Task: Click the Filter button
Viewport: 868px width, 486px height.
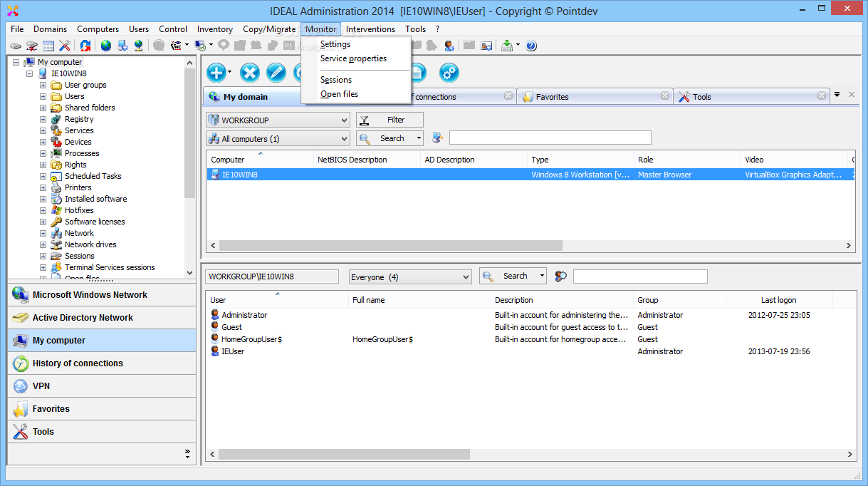Action: point(389,120)
